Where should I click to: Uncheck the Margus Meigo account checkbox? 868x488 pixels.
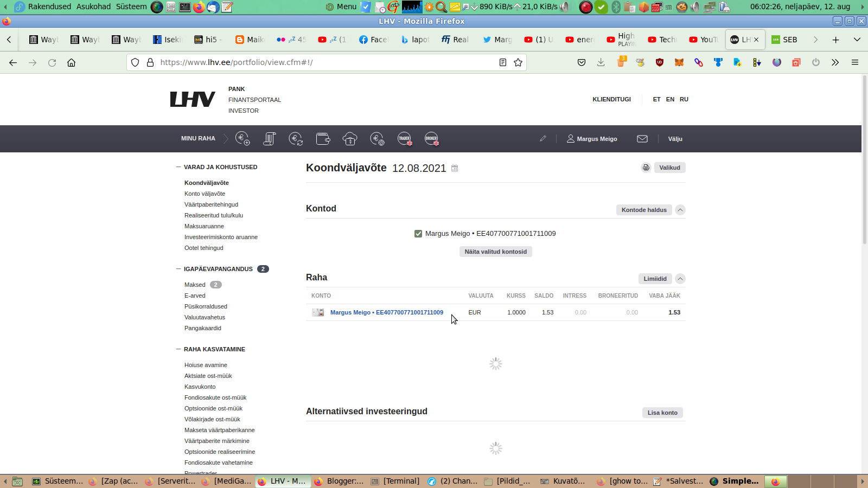[x=418, y=234]
